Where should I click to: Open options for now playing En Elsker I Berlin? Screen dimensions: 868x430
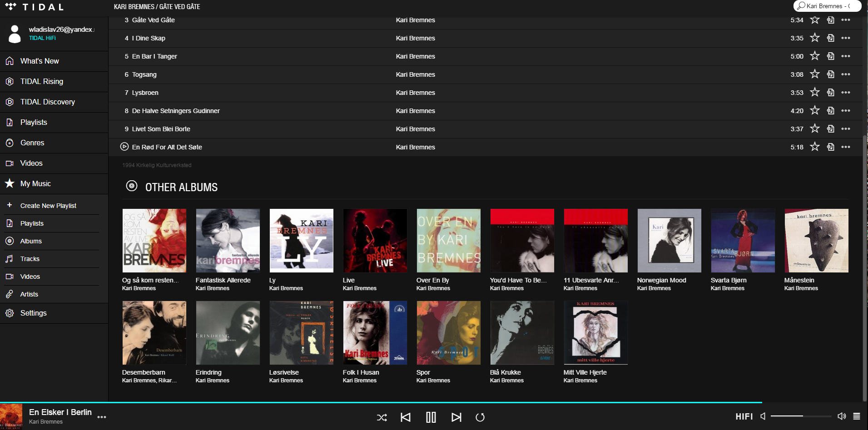[102, 417]
